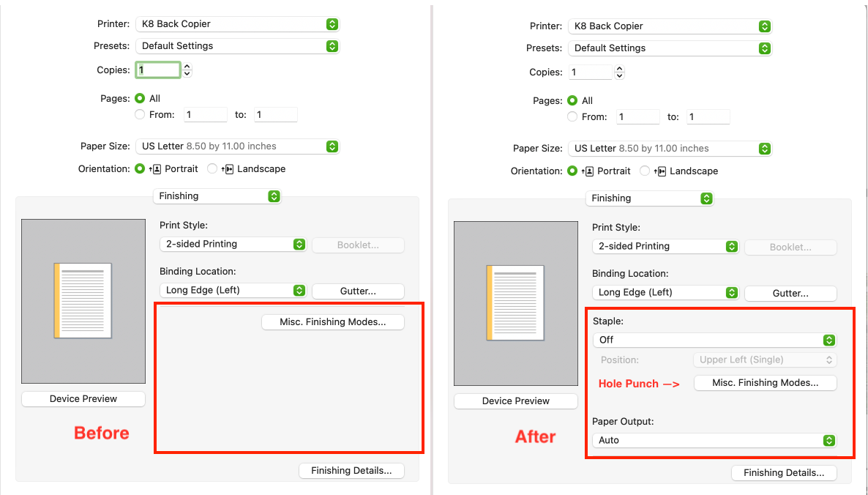Open Presets dropdown in Before dialog
This screenshot has height=495, width=868.
[237, 46]
